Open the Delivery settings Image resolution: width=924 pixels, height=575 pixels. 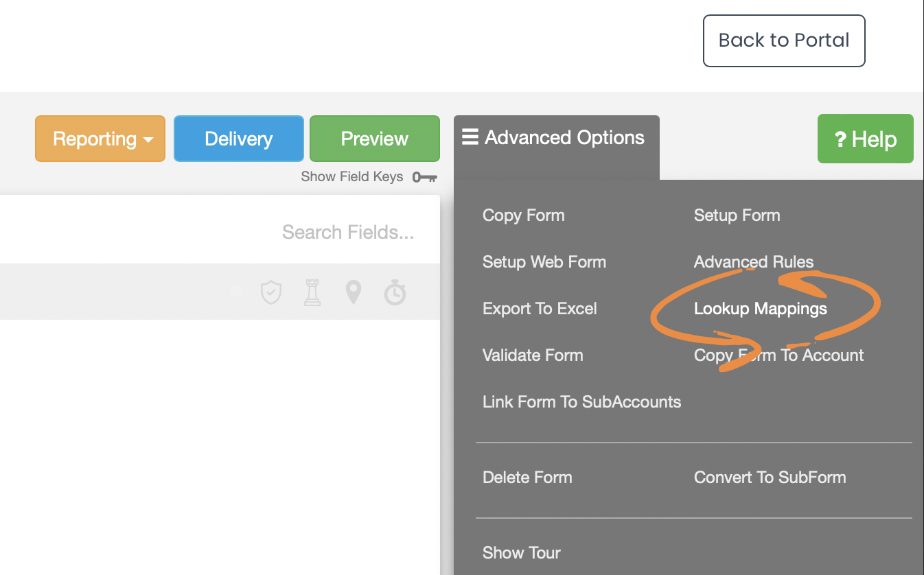coord(238,139)
